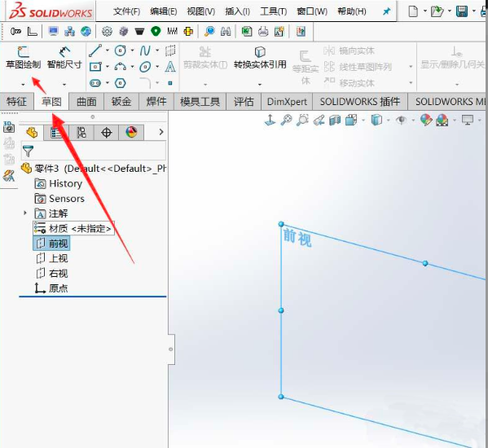Open the 插入(I) menu

(x=237, y=11)
